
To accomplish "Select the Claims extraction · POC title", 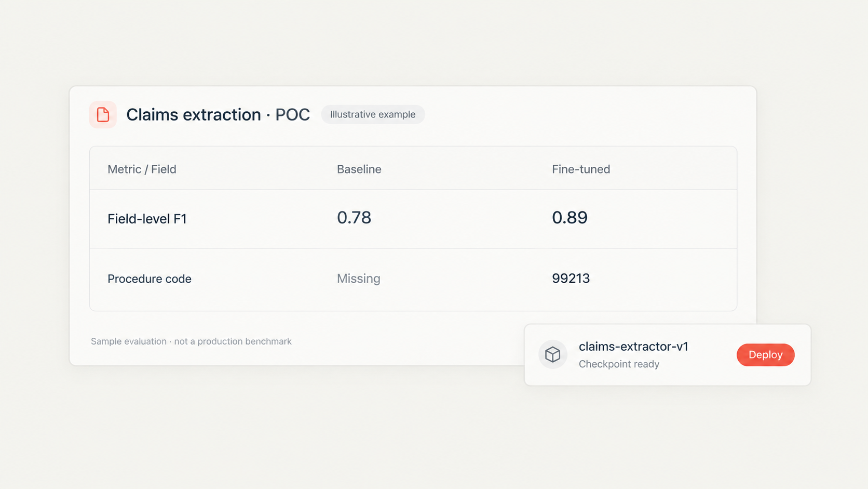I will [218, 114].
